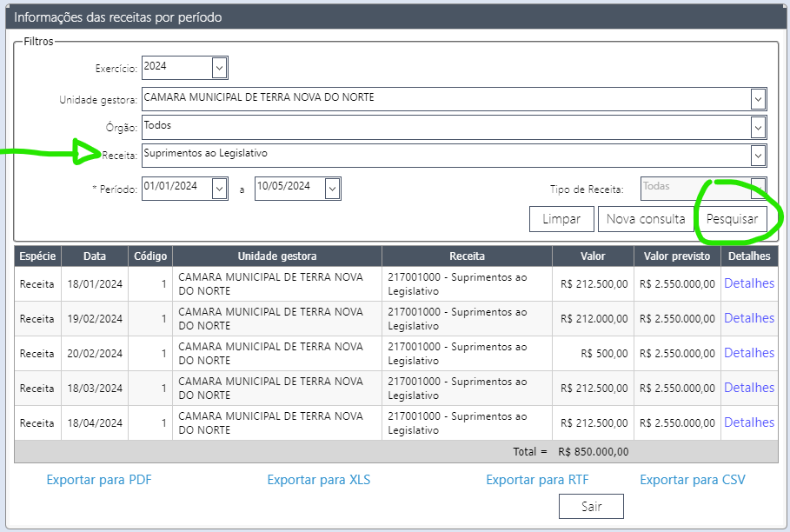The image size is (790, 532).
Task: Open Detalhes for the 18/04/2024 entry
Action: click(x=748, y=422)
